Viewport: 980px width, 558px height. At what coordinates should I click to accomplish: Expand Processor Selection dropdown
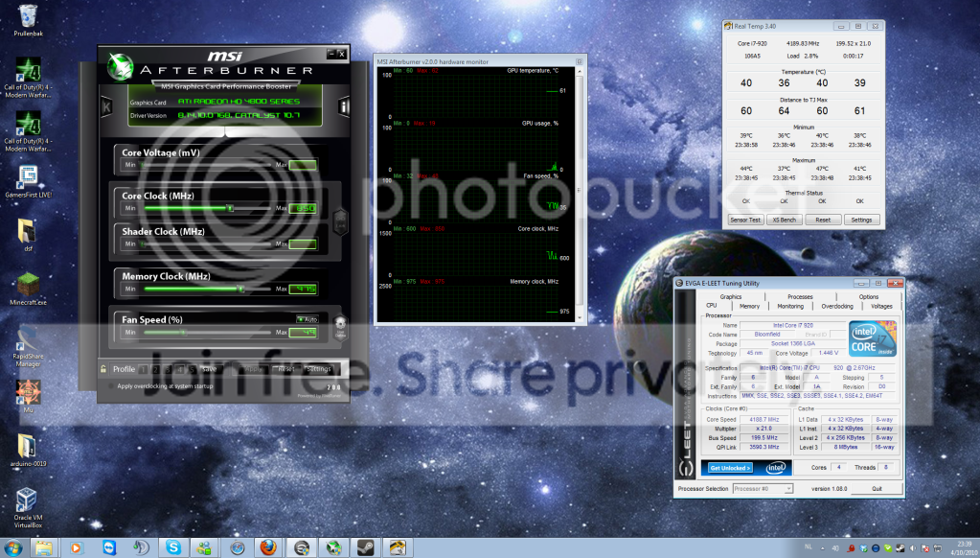point(788,489)
